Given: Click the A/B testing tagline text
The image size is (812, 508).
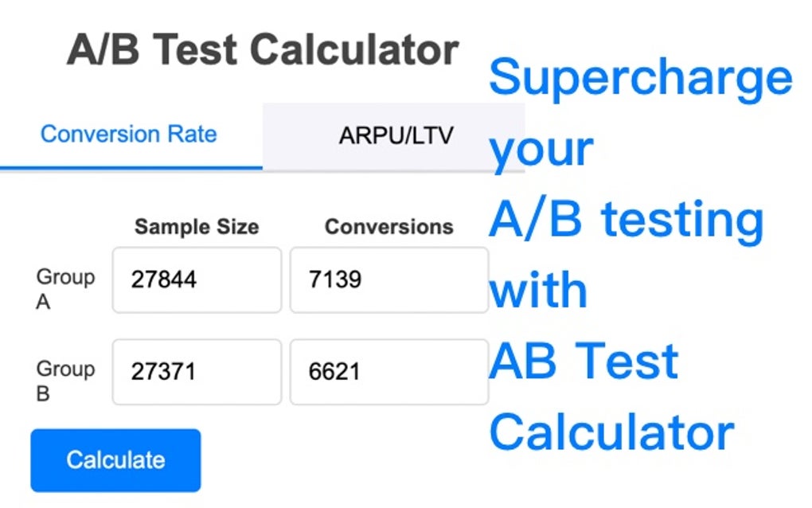Looking at the screenshot, I should pos(627,219).
